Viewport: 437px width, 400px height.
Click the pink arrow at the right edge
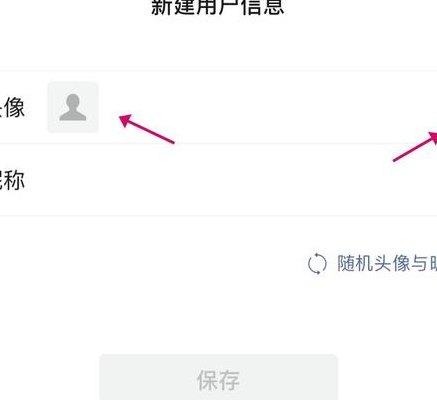(415, 146)
